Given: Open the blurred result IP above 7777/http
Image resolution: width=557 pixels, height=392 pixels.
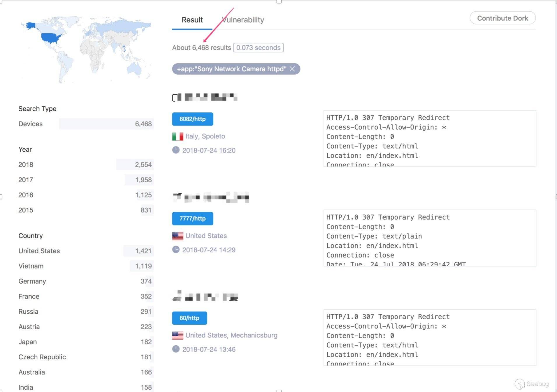Looking at the screenshot, I should [211, 197].
